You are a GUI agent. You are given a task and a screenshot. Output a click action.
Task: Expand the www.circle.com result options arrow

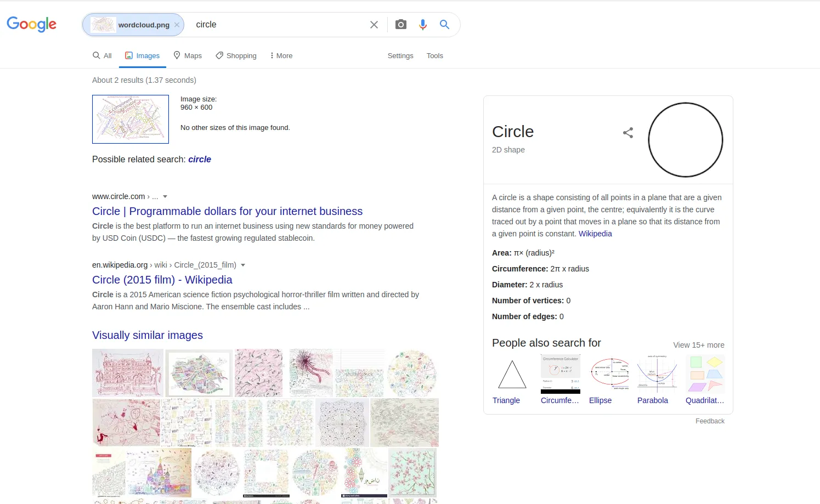point(165,196)
